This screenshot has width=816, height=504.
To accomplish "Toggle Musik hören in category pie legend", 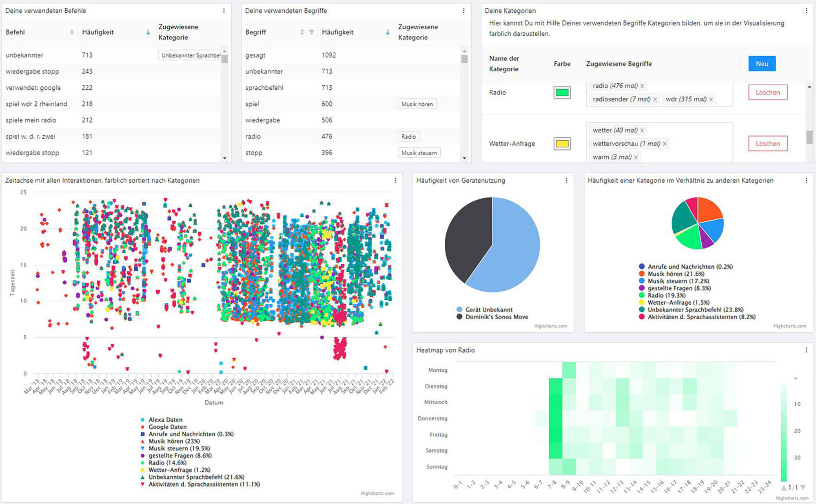I will click(676, 274).
